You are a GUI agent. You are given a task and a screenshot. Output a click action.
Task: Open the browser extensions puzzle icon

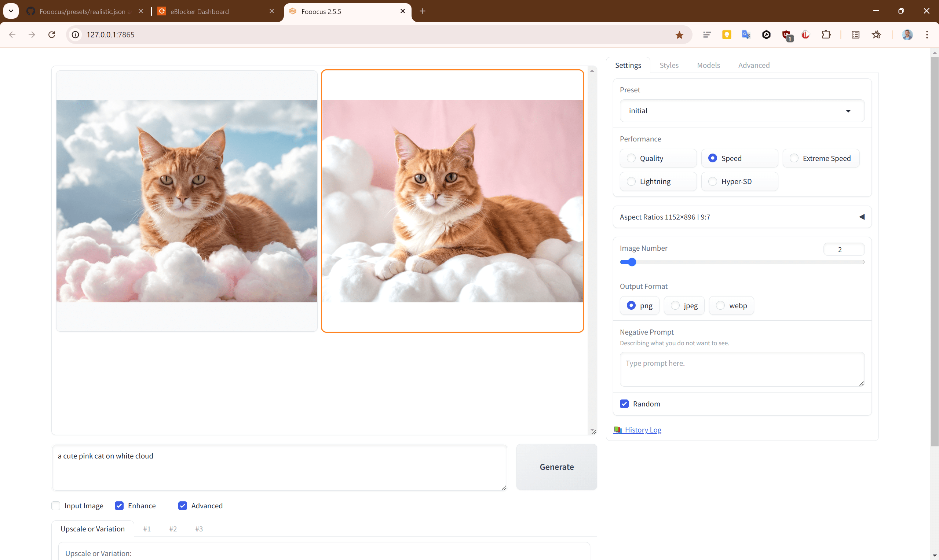coord(826,35)
